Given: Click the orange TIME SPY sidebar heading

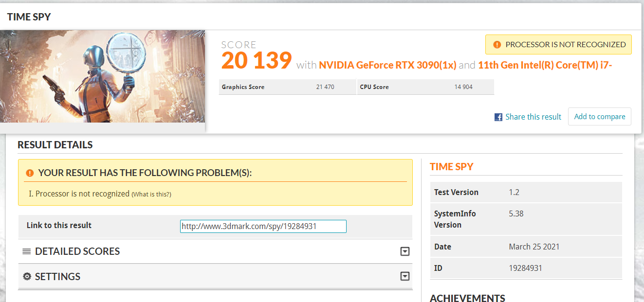Looking at the screenshot, I should tap(452, 166).
